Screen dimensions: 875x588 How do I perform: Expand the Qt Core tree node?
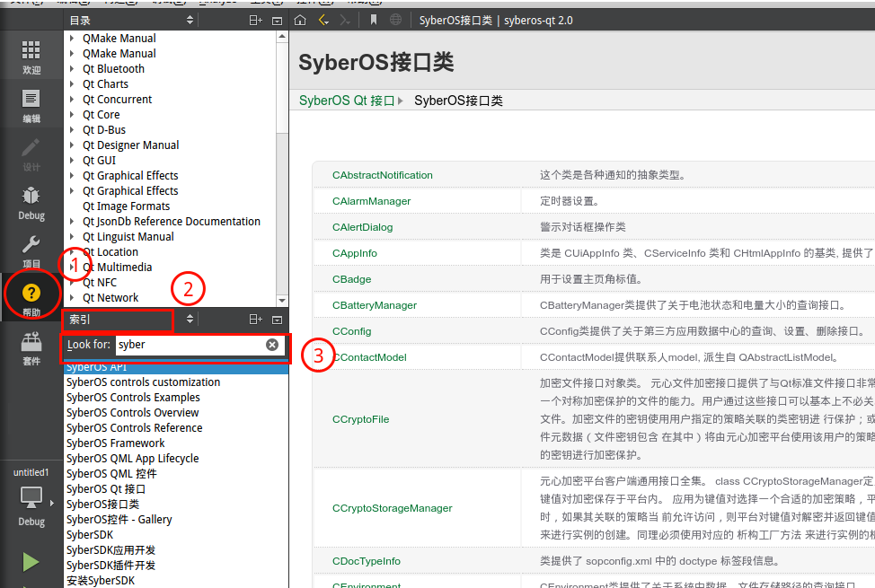click(x=72, y=115)
